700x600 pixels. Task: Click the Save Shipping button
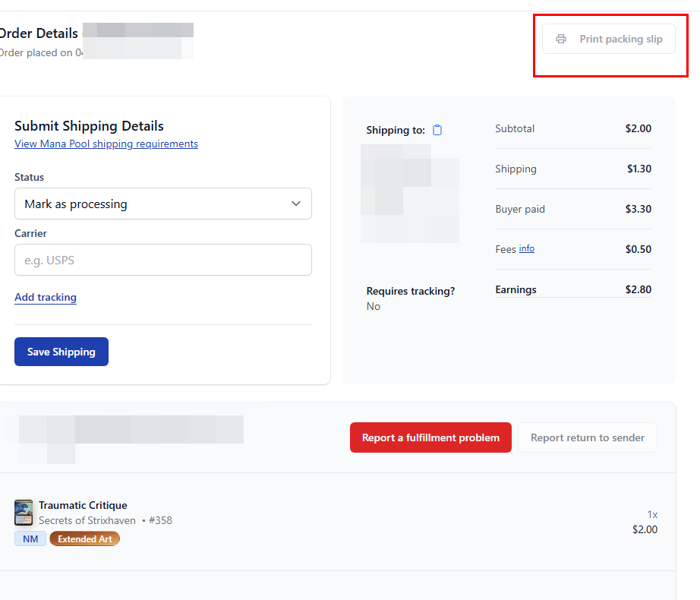point(61,352)
